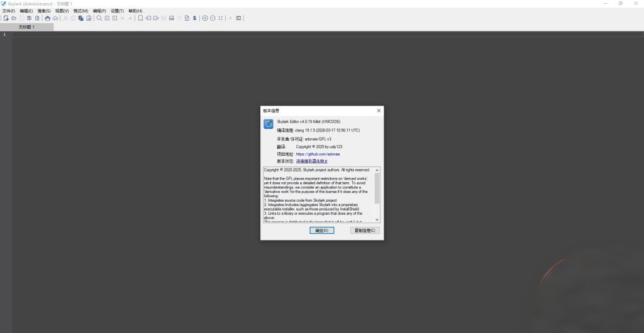The height and width of the screenshot is (333, 644).
Task: Select the 无标题 1 document tab
Action: 26,27
